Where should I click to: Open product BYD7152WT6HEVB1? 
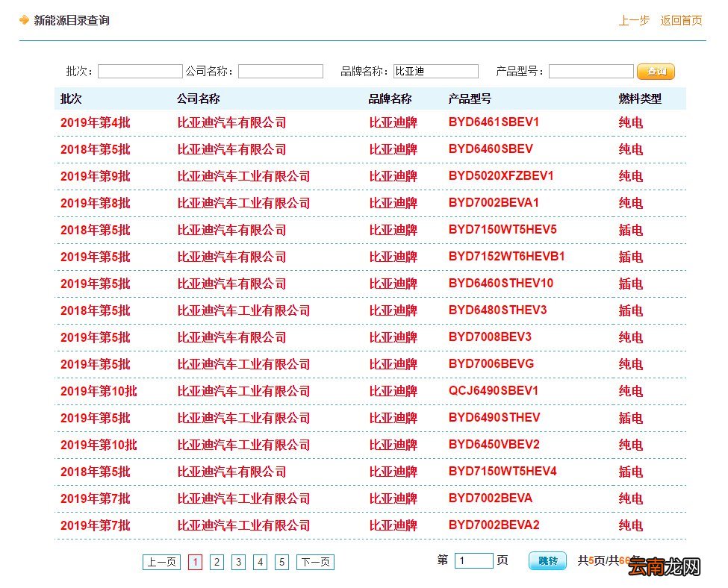(506, 257)
